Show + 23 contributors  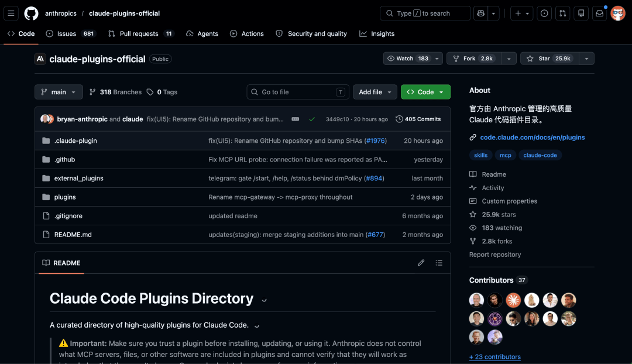click(495, 357)
